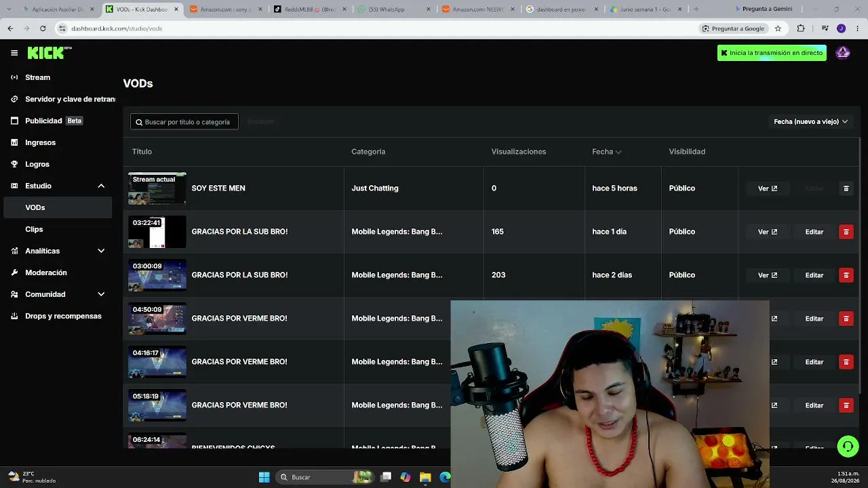868x488 pixels.
Task: Delete the SOY ESTE MEN VOD
Action: click(846, 188)
